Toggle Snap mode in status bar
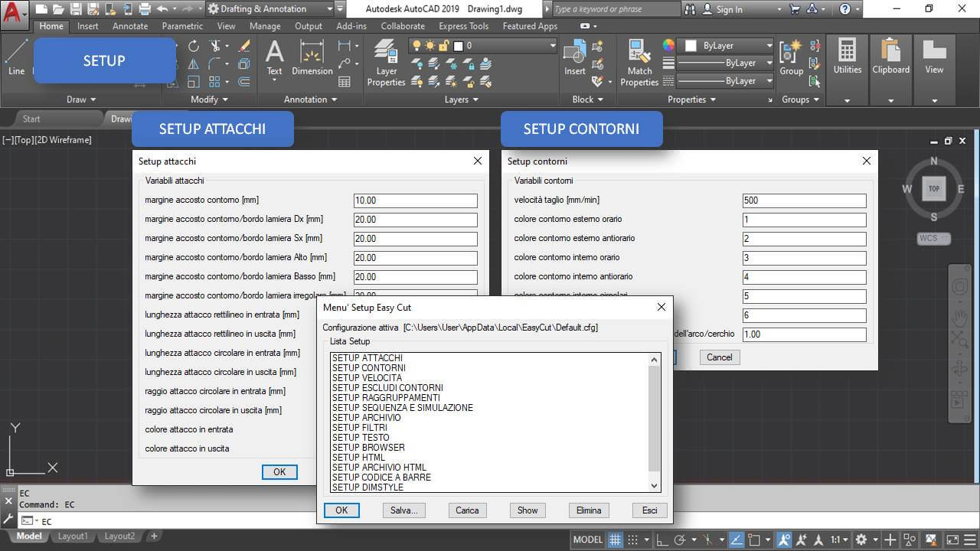 (633, 540)
